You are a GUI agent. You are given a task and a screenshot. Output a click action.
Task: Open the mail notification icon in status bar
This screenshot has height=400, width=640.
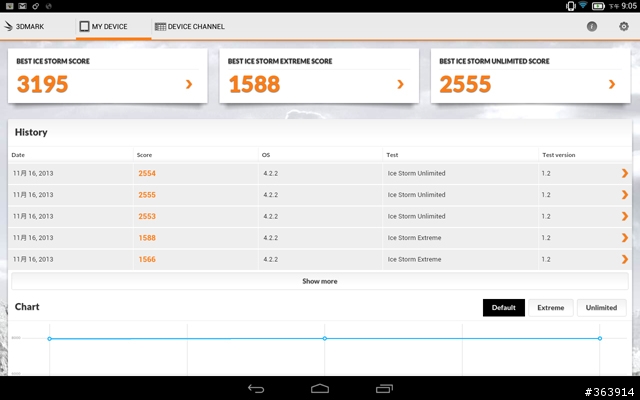[22, 6]
